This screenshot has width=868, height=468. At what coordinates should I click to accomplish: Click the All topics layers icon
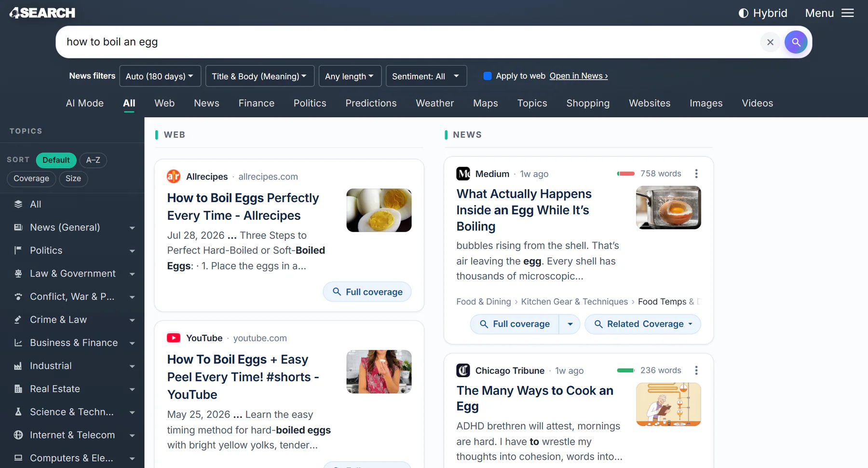18,204
